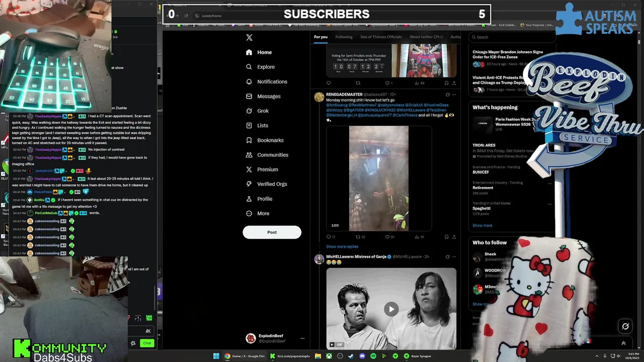Screen dimensions: 644x362
Task: Open chat settings gear in Kick window
Action: pyautogui.click(x=133, y=343)
